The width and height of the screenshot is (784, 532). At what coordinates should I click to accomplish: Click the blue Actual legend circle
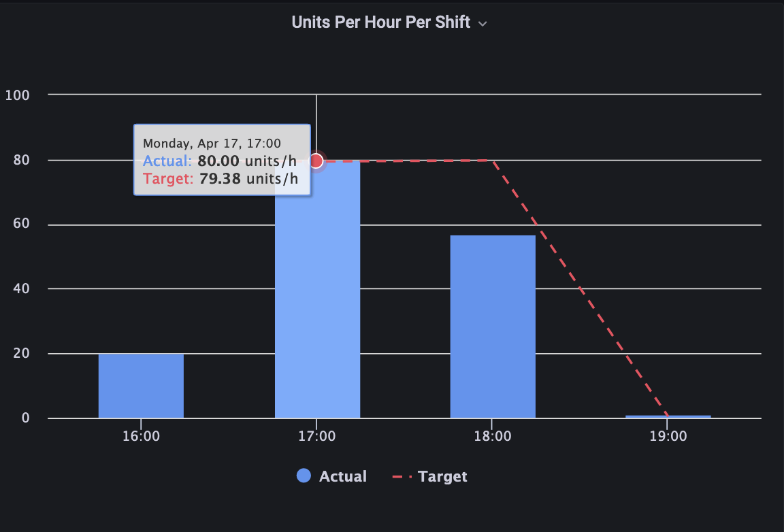(x=304, y=476)
